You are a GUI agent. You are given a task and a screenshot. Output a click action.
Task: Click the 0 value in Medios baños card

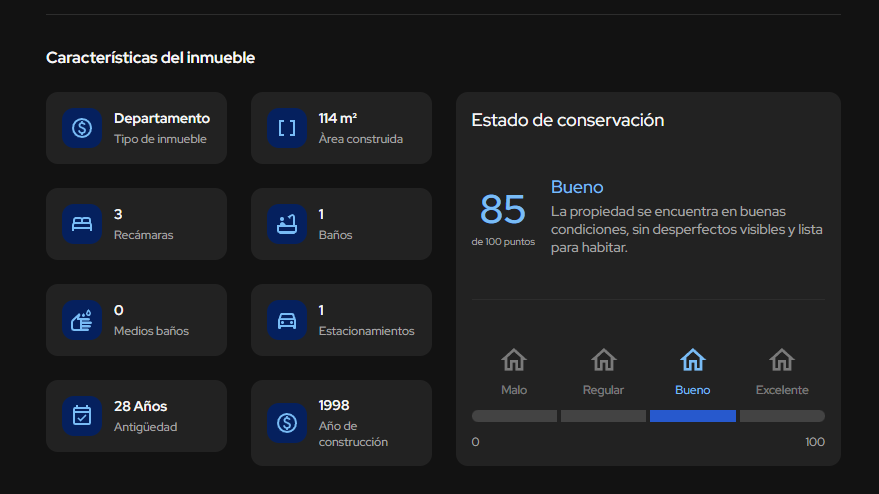point(119,310)
